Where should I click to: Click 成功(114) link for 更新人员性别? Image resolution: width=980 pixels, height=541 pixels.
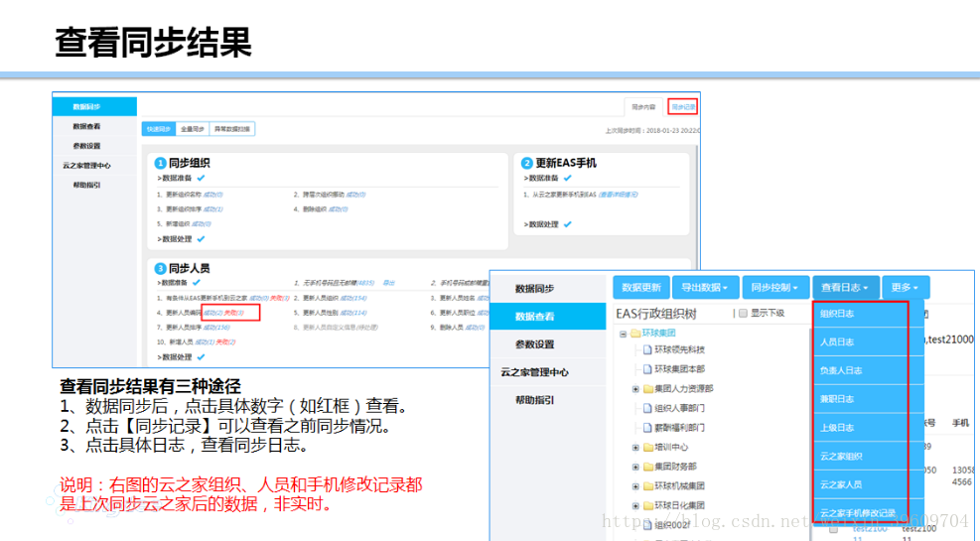pos(353,313)
